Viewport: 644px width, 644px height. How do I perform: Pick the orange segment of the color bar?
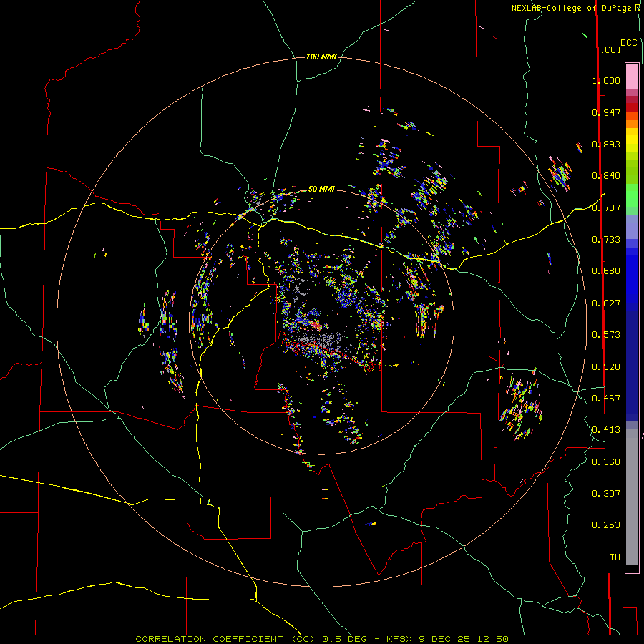[632, 124]
